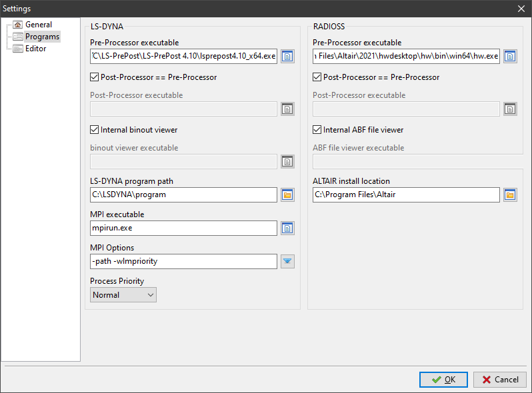Open MPI Options dropdown arrow button

(x=287, y=261)
